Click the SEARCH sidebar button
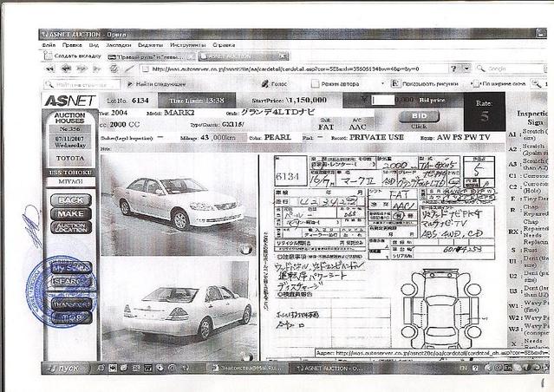Viewport: 554px width, 392px height. (x=71, y=281)
